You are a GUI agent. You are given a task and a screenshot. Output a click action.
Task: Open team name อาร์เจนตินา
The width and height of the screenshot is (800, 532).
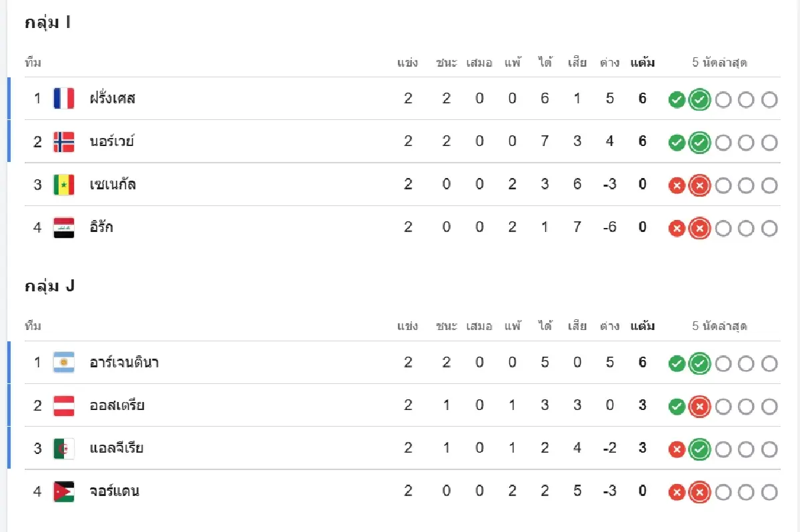tap(124, 363)
